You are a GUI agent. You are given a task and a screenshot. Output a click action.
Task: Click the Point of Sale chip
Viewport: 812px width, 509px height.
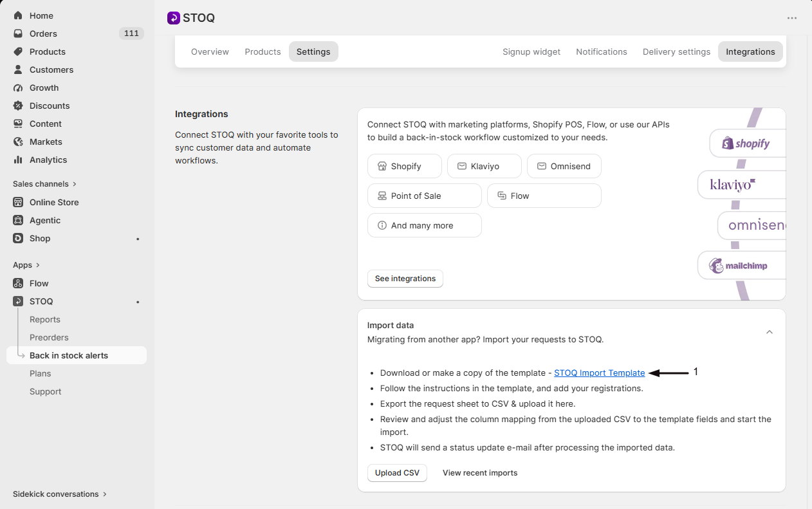tap(425, 196)
